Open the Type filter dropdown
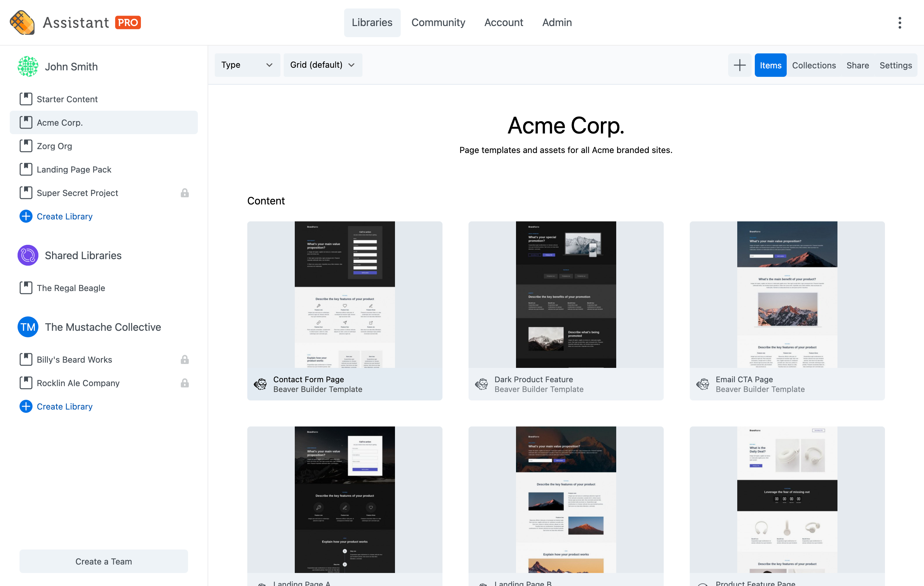924x586 pixels. click(x=247, y=65)
